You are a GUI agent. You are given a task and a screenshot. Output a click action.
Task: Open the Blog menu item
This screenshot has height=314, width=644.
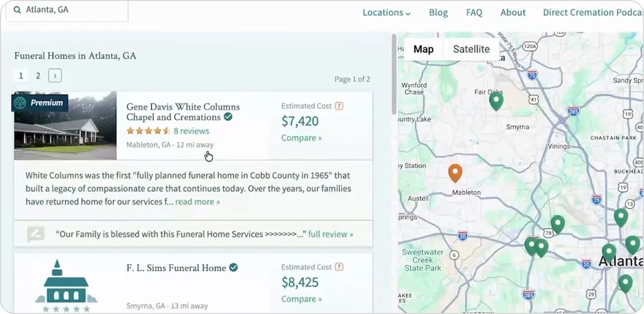pos(438,13)
